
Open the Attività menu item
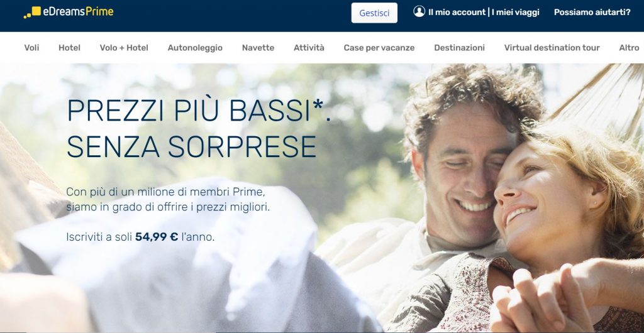coord(309,48)
